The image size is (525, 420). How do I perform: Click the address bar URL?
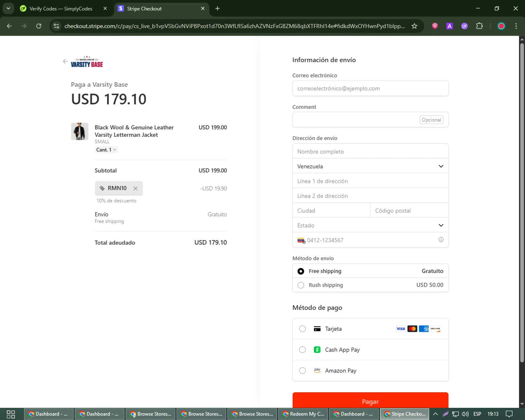(234, 26)
